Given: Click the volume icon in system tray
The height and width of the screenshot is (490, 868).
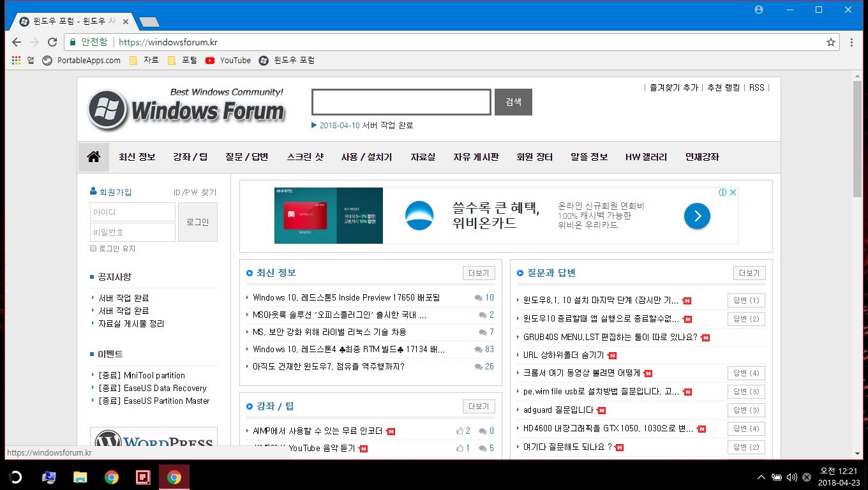Looking at the screenshot, I should (791, 477).
